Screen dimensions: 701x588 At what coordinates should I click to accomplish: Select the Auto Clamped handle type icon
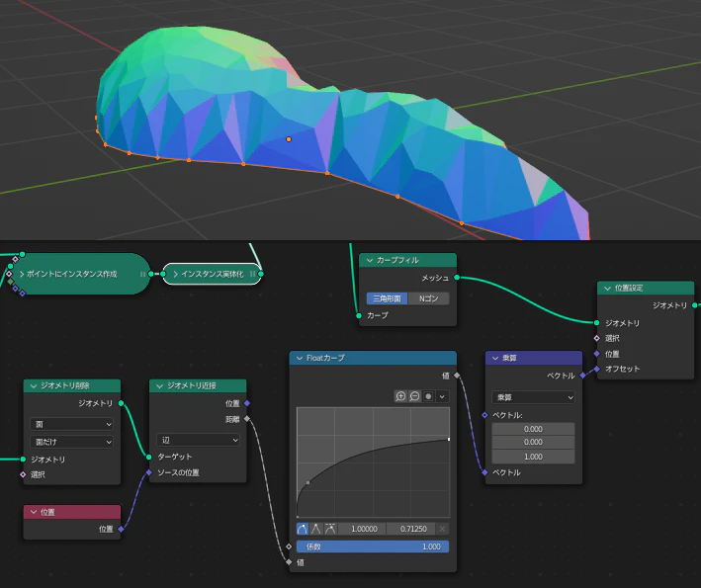pyautogui.click(x=330, y=529)
